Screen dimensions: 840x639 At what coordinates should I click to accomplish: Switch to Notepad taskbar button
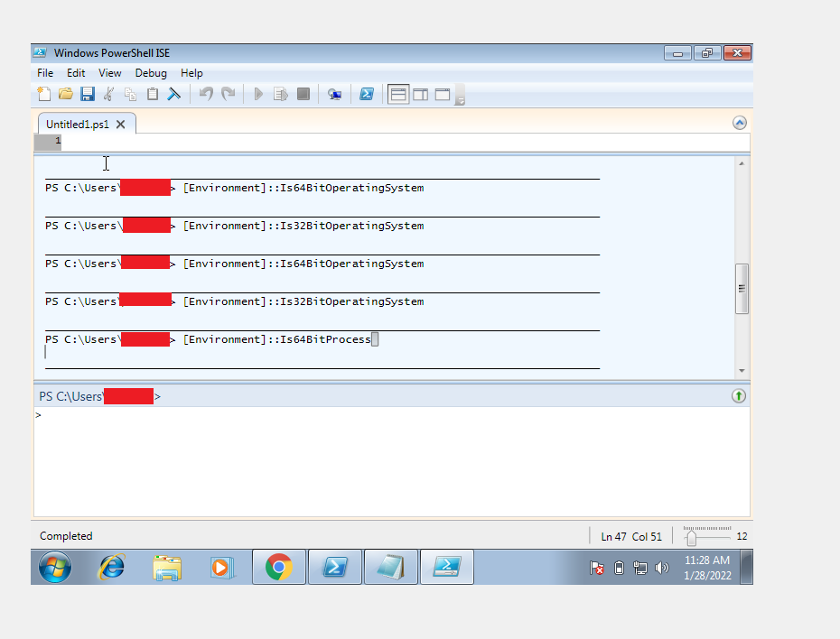coord(390,567)
